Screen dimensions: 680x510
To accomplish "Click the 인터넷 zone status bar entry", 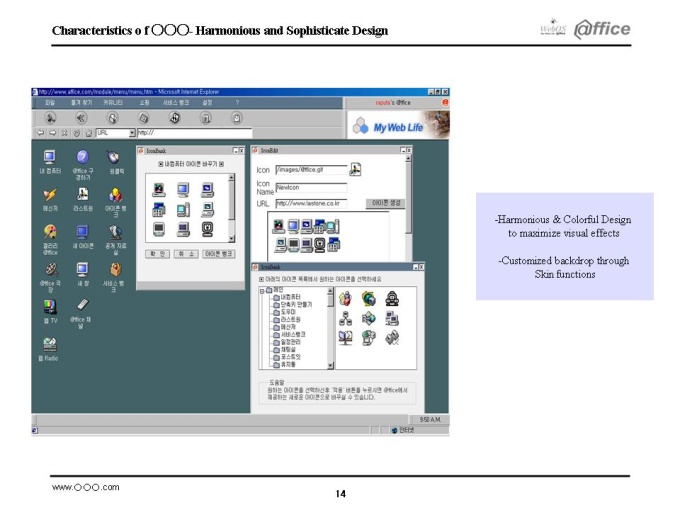I will [403, 430].
